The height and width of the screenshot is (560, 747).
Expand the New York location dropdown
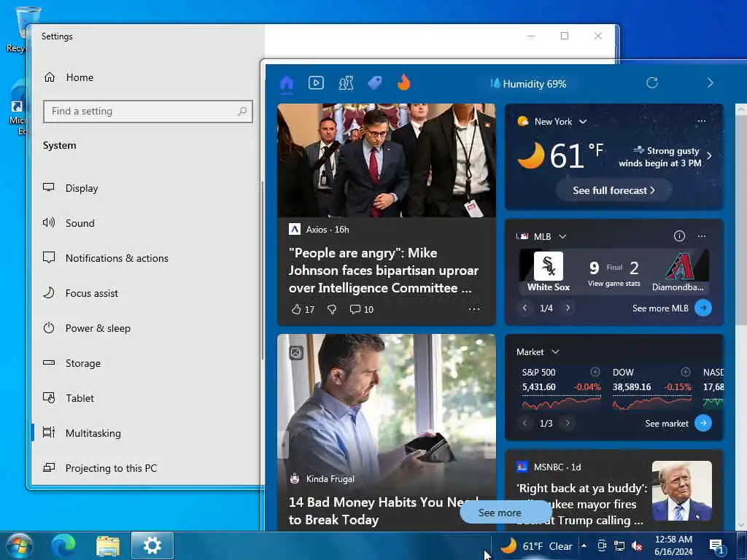(583, 122)
